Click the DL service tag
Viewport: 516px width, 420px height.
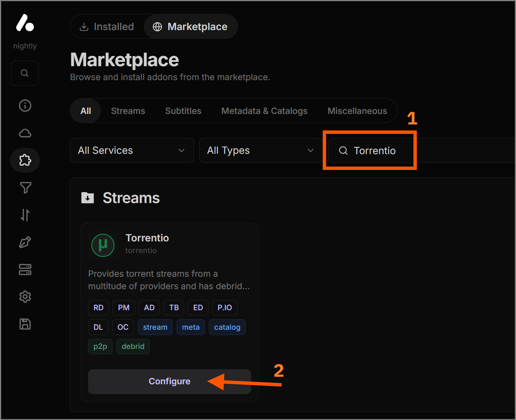pyautogui.click(x=98, y=327)
